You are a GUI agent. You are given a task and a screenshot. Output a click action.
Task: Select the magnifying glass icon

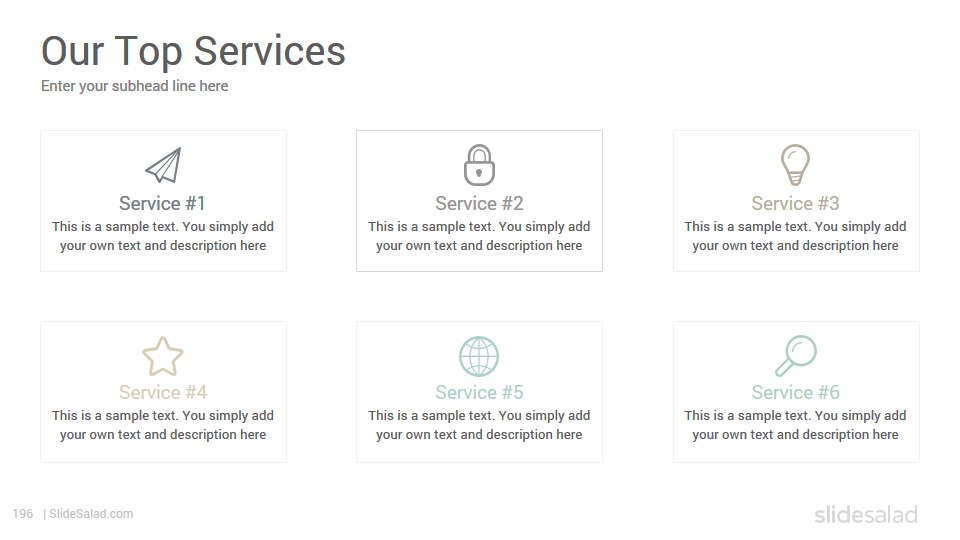(796, 356)
